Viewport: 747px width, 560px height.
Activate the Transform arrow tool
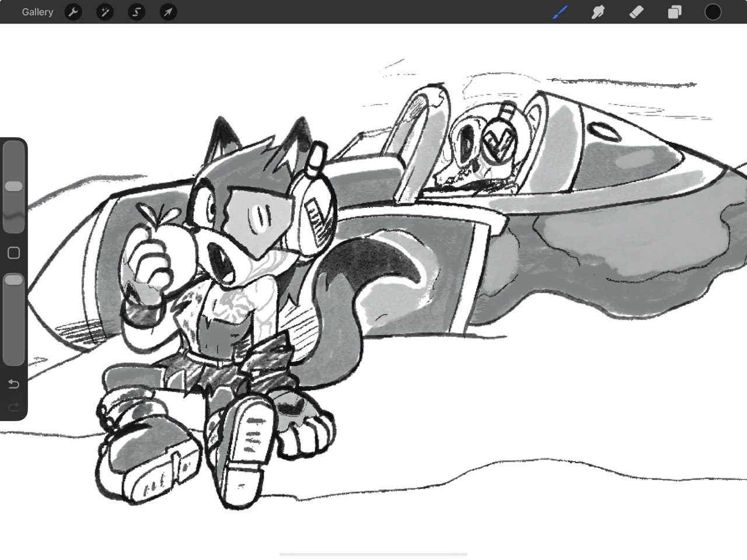(168, 12)
